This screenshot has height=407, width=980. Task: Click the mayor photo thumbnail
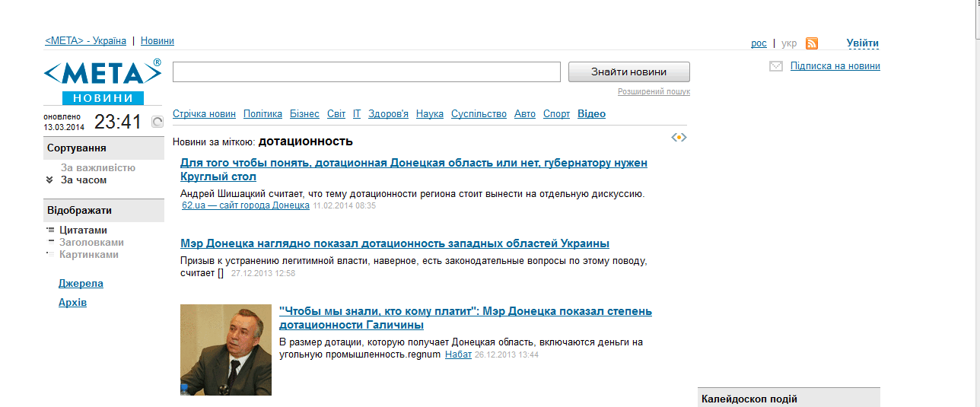pos(226,350)
